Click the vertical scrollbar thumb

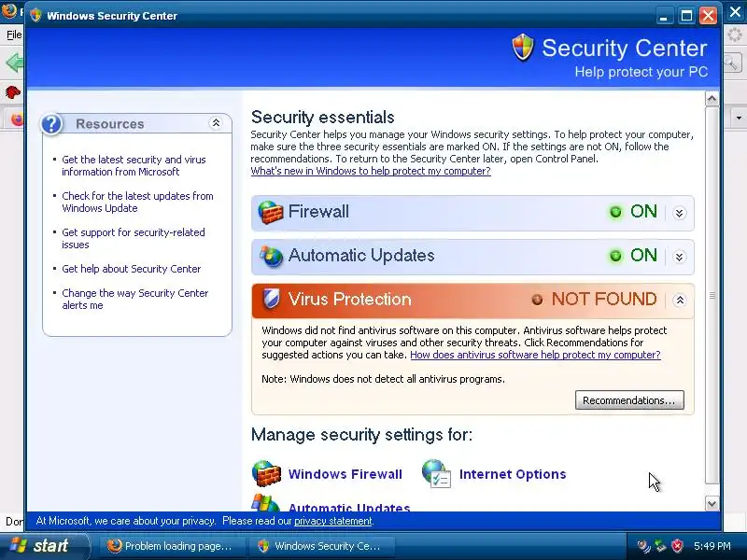coord(712,295)
